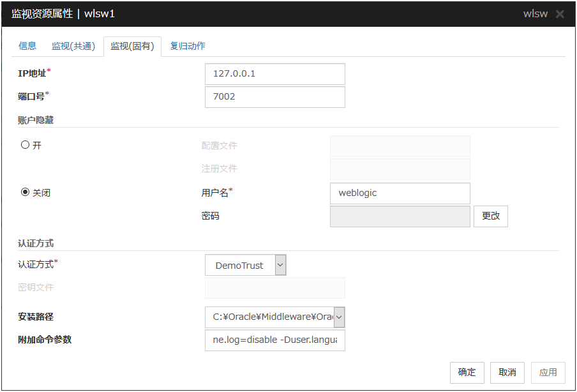Switch to the 信息 tab
Viewport: 577px width, 392px height.
point(27,46)
